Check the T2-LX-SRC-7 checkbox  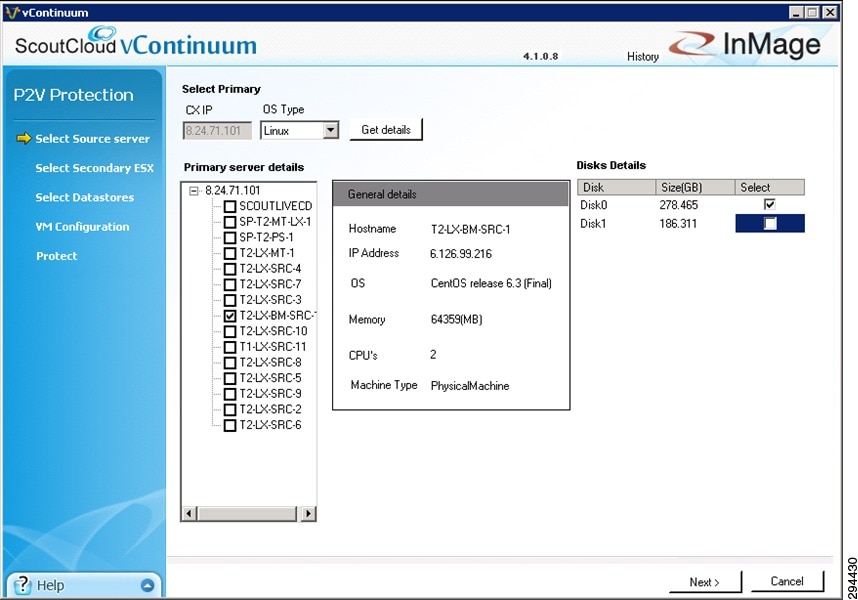point(230,284)
